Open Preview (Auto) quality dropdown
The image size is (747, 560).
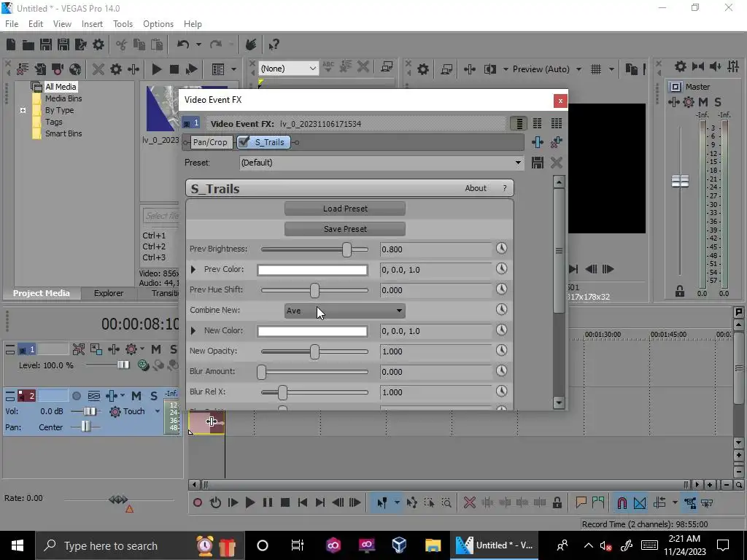pyautogui.click(x=547, y=69)
